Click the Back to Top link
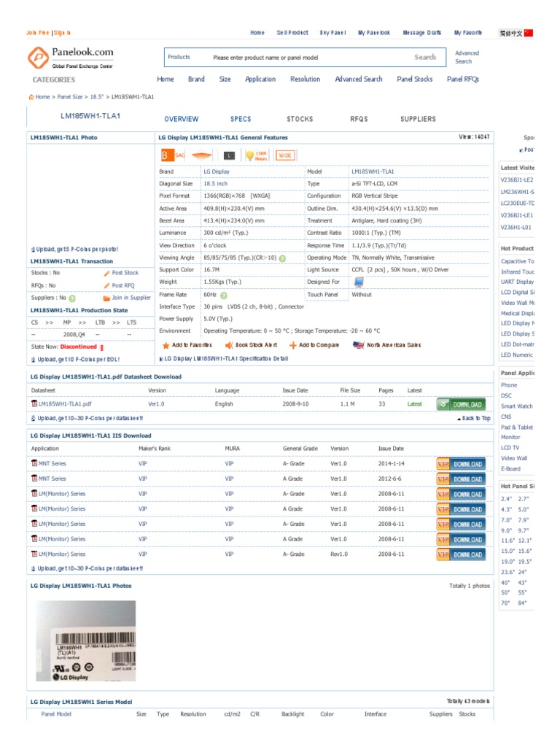Image resolution: width=560 pixels, height=747 pixels. click(474, 418)
